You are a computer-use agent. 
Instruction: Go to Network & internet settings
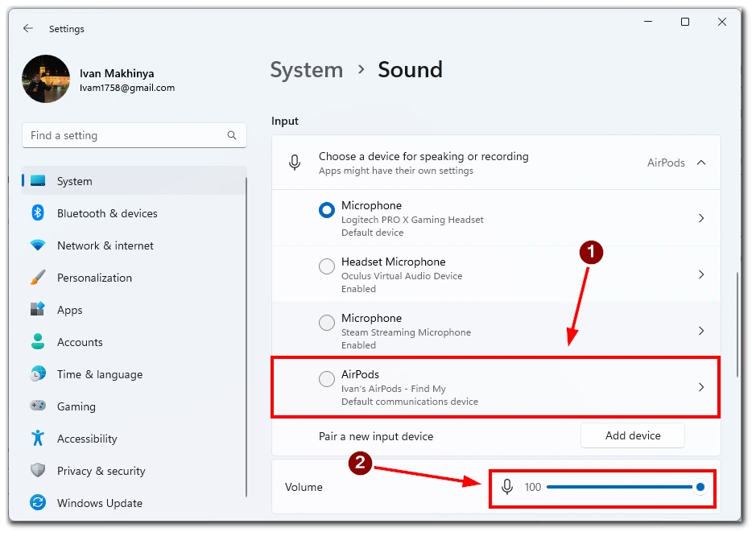(105, 245)
